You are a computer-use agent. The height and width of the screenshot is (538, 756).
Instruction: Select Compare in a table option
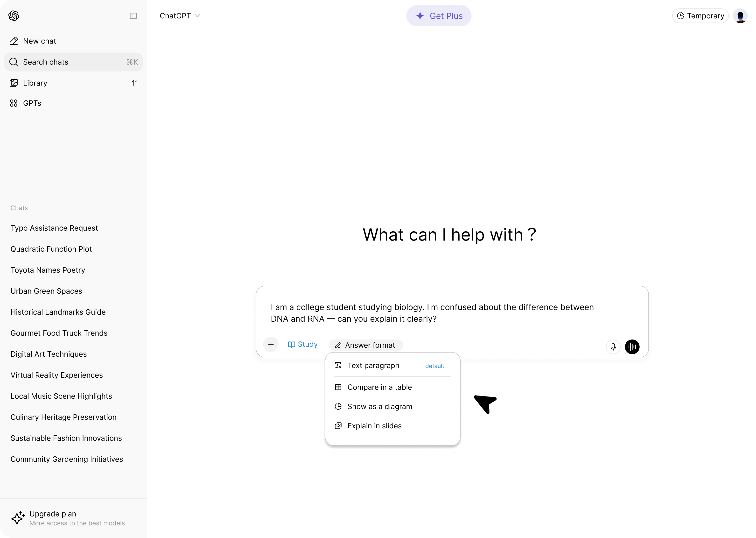pos(392,387)
